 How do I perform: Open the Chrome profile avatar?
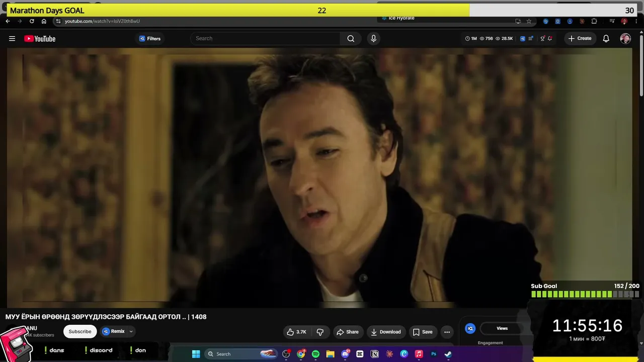click(x=624, y=21)
